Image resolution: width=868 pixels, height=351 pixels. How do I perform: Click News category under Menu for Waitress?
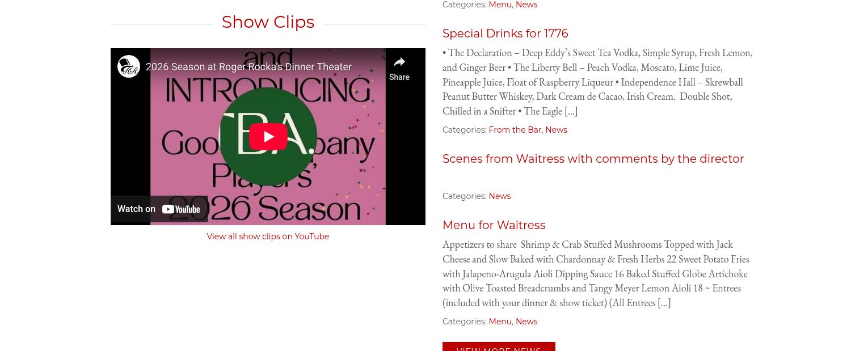(526, 322)
